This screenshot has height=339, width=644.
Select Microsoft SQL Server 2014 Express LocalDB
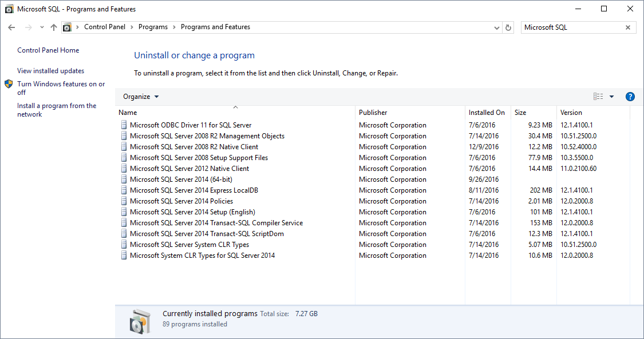click(194, 190)
